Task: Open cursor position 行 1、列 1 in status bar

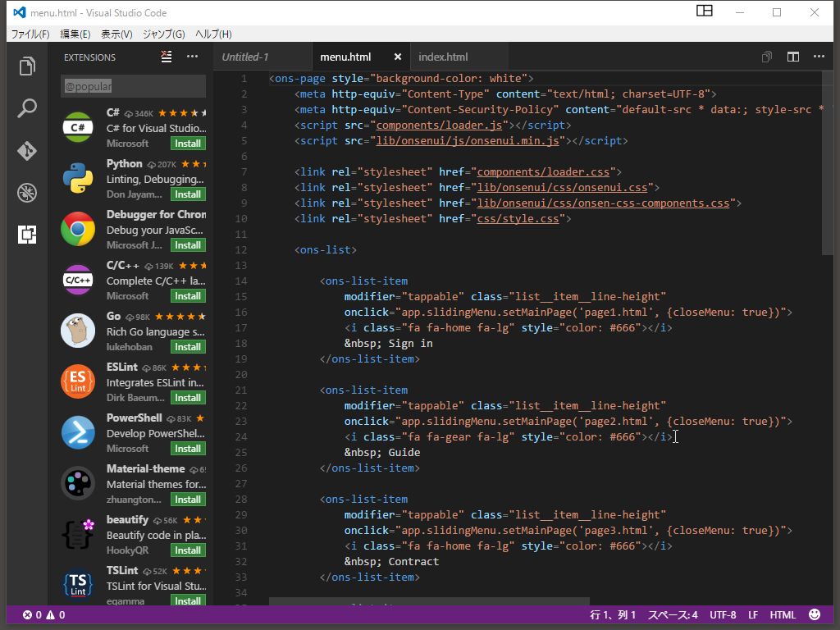Action: (613, 615)
